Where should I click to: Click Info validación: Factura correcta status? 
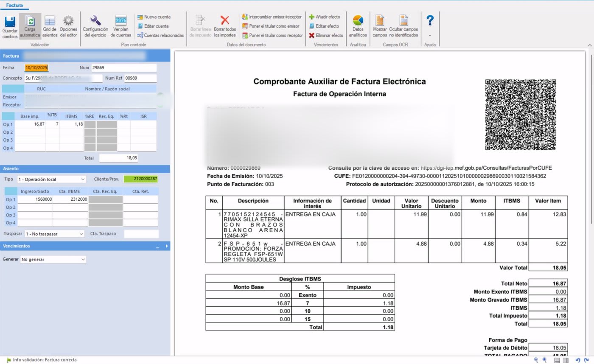coord(45,360)
